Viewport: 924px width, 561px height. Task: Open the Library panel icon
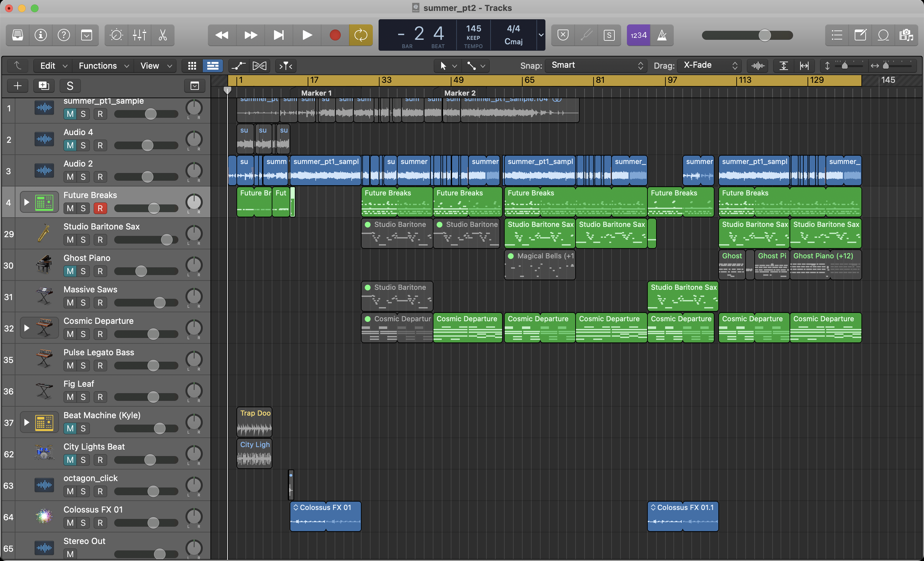(17, 35)
